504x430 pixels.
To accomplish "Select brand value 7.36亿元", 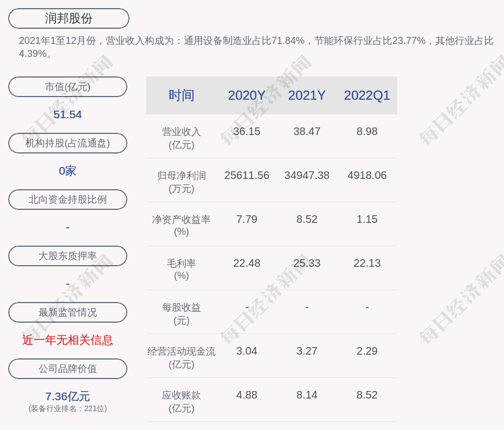I will [x=68, y=396].
